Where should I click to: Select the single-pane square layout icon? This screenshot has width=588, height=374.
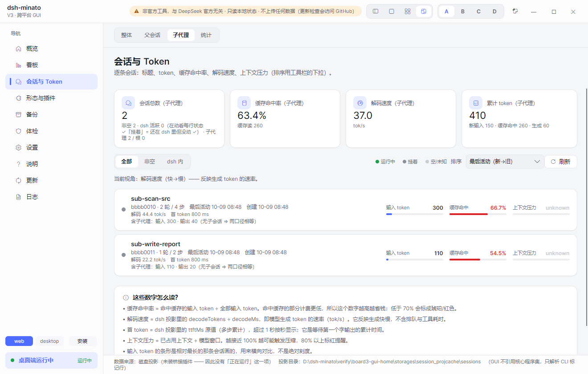coord(392,12)
